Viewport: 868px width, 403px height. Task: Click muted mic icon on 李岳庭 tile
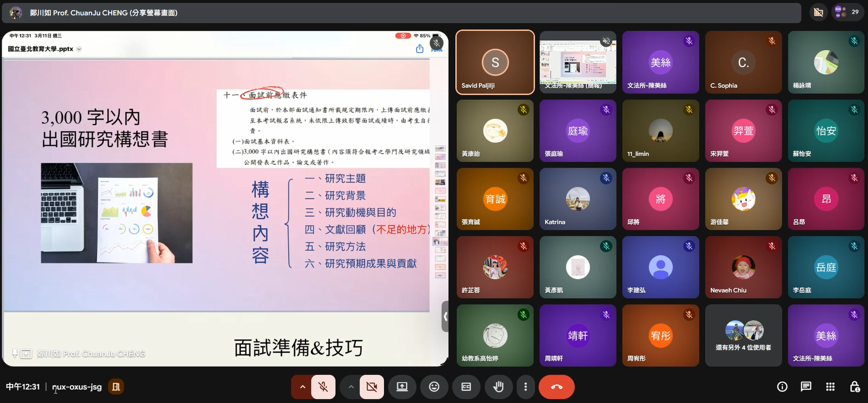(854, 246)
